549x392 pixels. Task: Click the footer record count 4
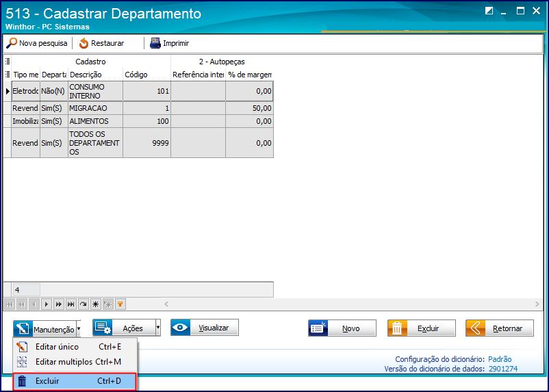click(26, 290)
